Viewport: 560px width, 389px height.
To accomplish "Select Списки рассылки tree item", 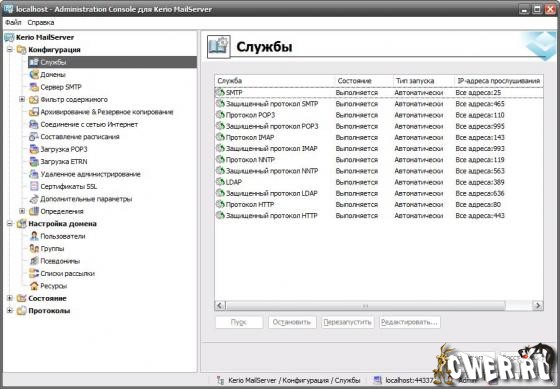I will click(x=68, y=273).
